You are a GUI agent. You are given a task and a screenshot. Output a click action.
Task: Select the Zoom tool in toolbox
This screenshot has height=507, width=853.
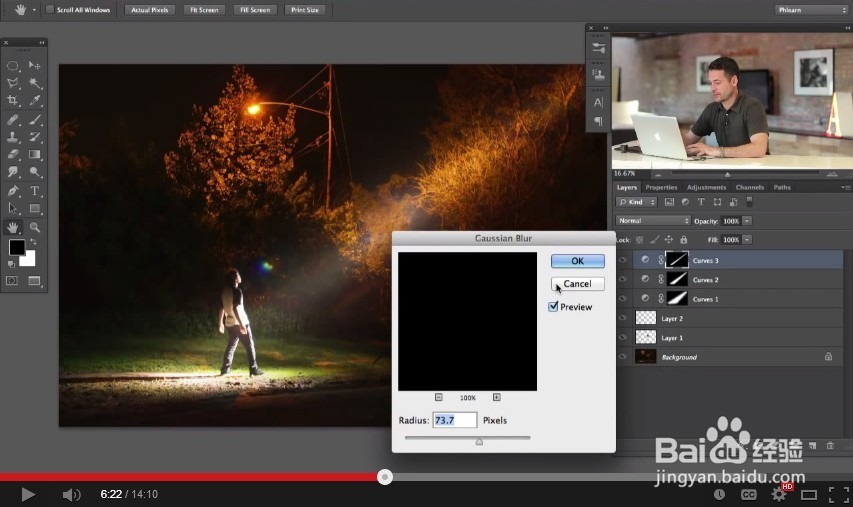point(35,227)
